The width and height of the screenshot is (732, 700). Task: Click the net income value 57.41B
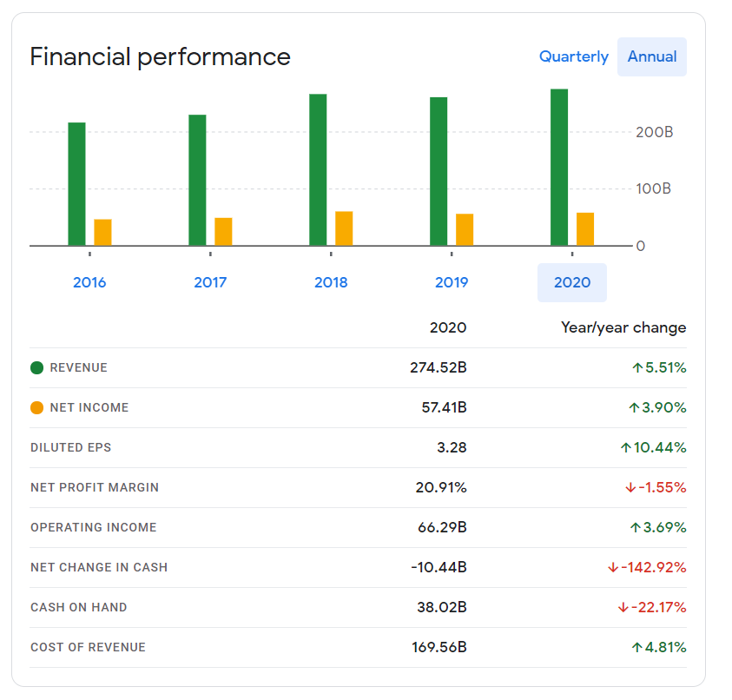[x=444, y=407]
